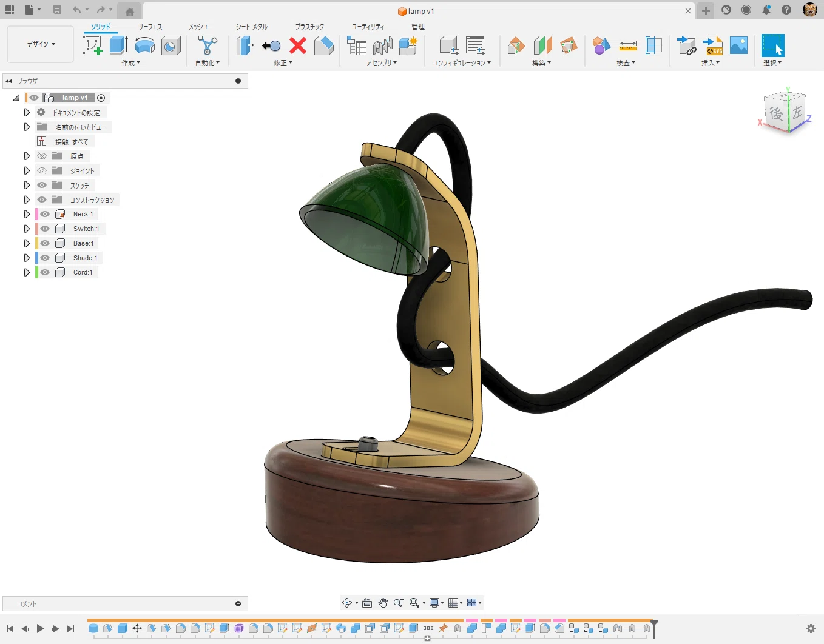Select the Press Pull tool

point(245,45)
